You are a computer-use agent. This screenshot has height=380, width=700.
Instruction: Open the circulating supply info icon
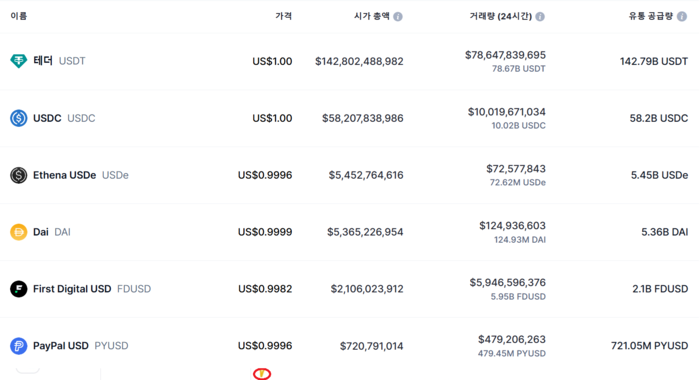pyautogui.click(x=682, y=17)
